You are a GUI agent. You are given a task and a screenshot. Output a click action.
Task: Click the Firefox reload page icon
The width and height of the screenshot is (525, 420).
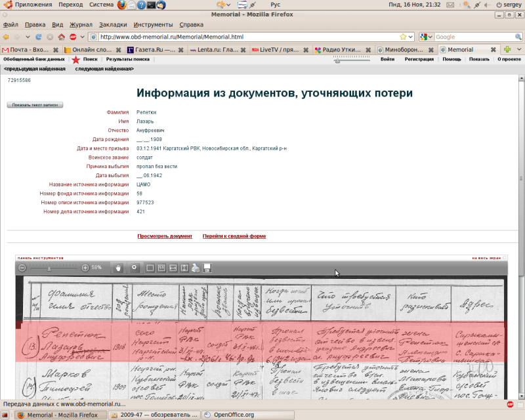pyautogui.click(x=39, y=37)
